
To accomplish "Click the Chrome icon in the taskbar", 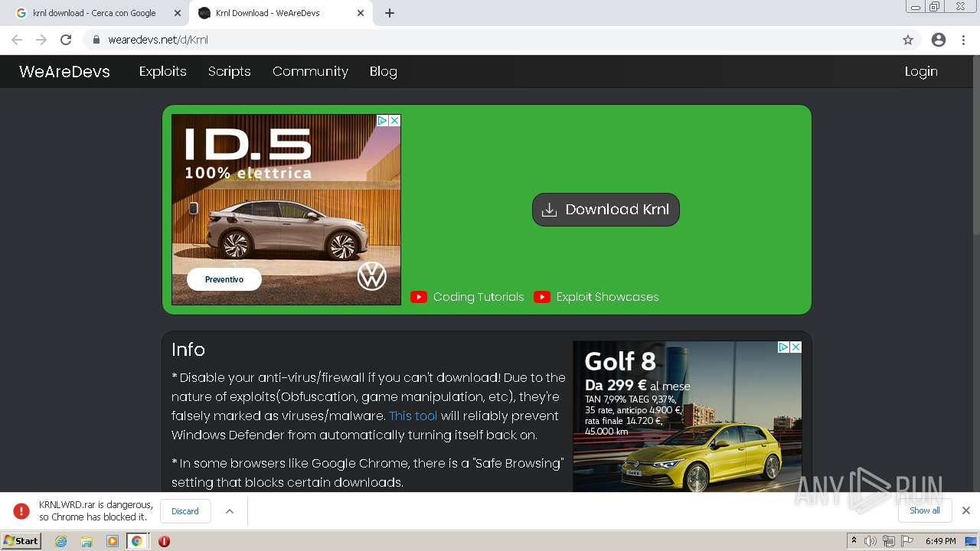I will point(137,541).
